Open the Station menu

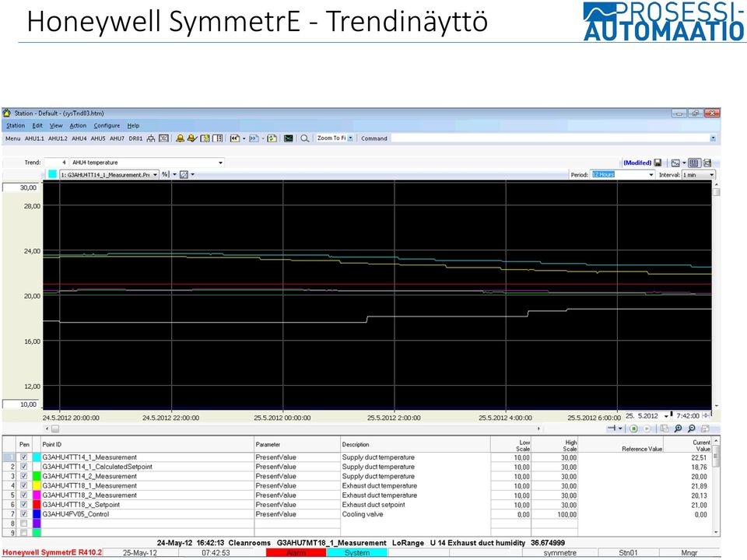pos(16,126)
